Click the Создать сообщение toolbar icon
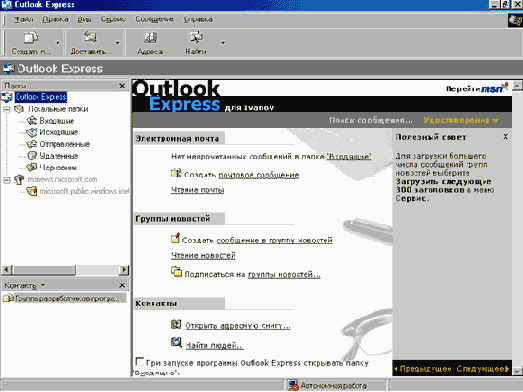 tap(31, 38)
